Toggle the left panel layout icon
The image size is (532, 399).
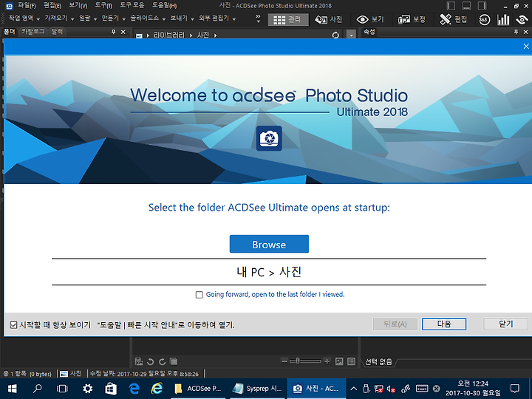(451, 6)
